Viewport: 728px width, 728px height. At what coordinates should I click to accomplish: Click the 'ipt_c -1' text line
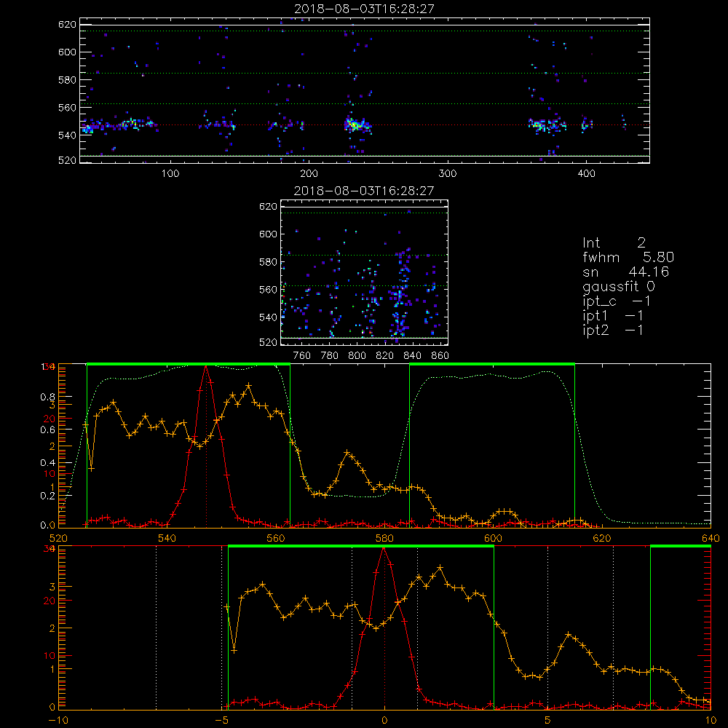[617, 301]
